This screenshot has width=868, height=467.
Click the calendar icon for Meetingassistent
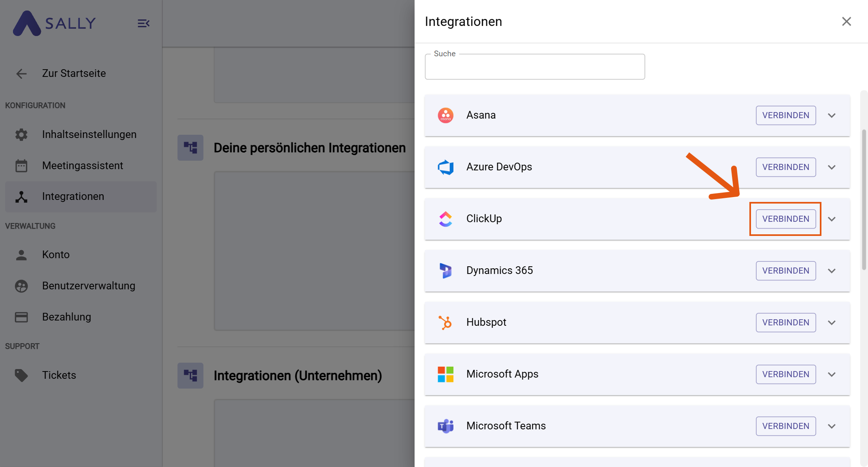21,166
